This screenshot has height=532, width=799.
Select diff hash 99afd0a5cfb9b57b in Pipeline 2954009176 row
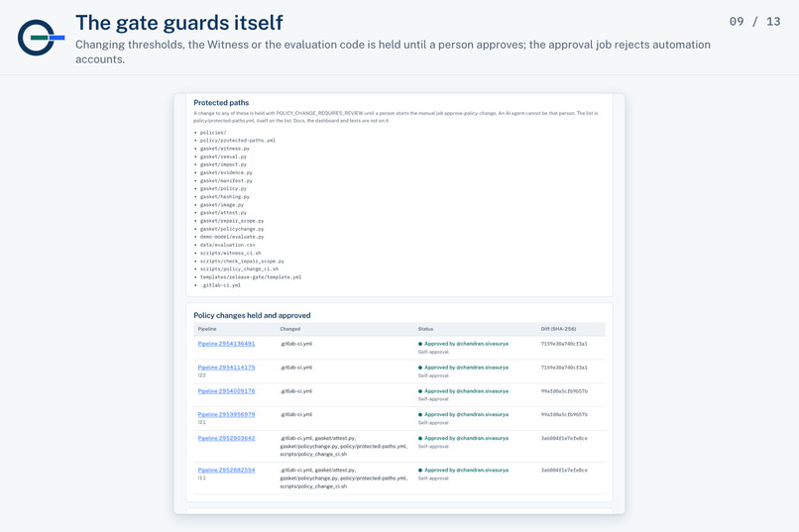564,391
